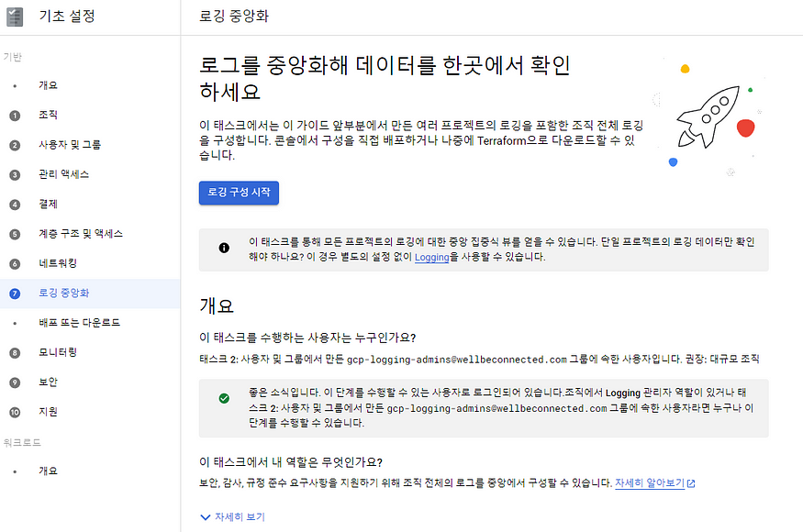Image resolution: width=803 pixels, height=532 pixels.
Task: Click the external link icon after 자세히 알아보기
Action: tap(691, 483)
